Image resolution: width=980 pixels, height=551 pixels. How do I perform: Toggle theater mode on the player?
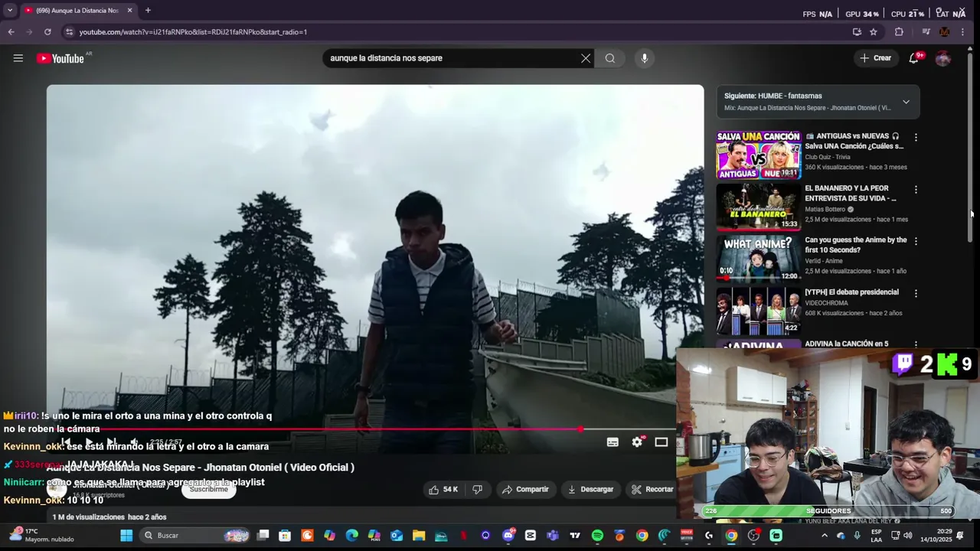point(661,442)
